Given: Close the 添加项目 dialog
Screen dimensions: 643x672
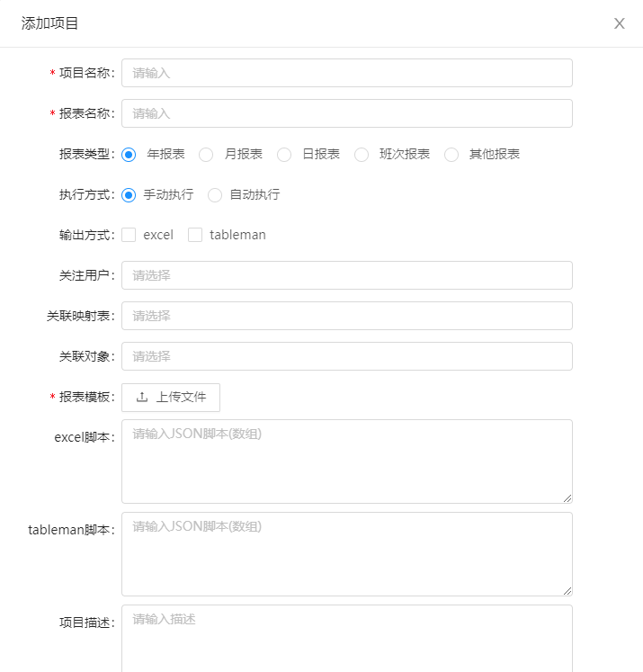Looking at the screenshot, I should (x=619, y=23).
